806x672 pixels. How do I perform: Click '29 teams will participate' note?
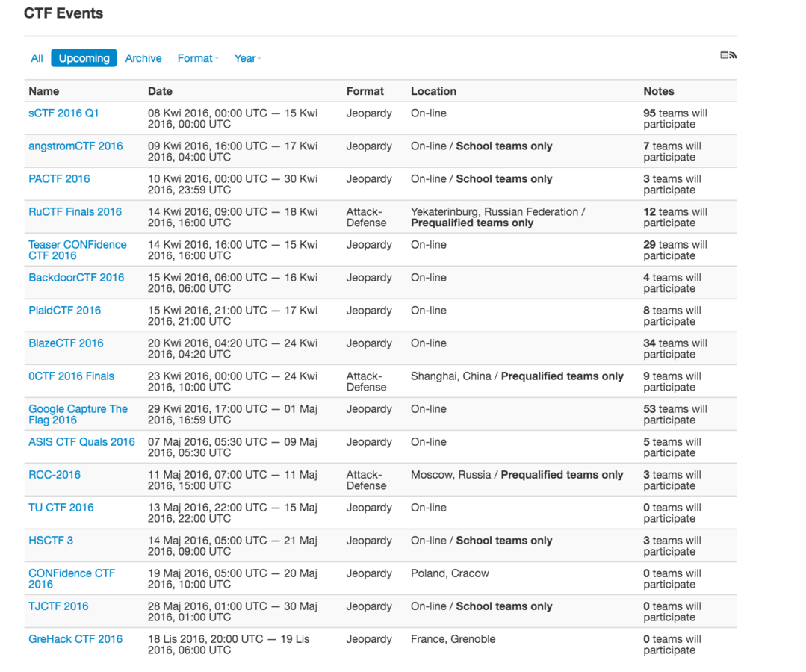[x=675, y=250]
